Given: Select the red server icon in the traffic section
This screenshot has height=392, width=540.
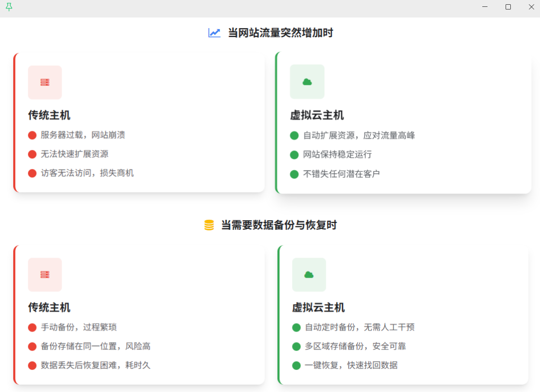Looking at the screenshot, I should tap(45, 83).
